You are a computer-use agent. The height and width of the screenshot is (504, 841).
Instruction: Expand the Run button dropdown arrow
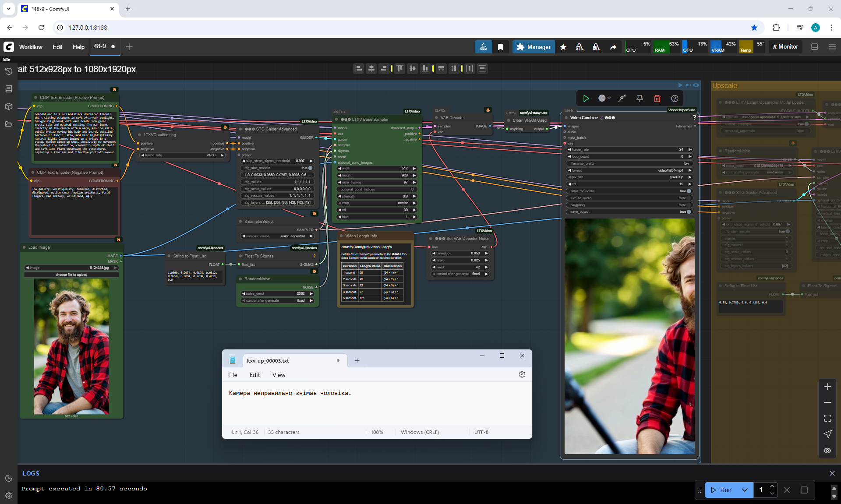(744, 490)
